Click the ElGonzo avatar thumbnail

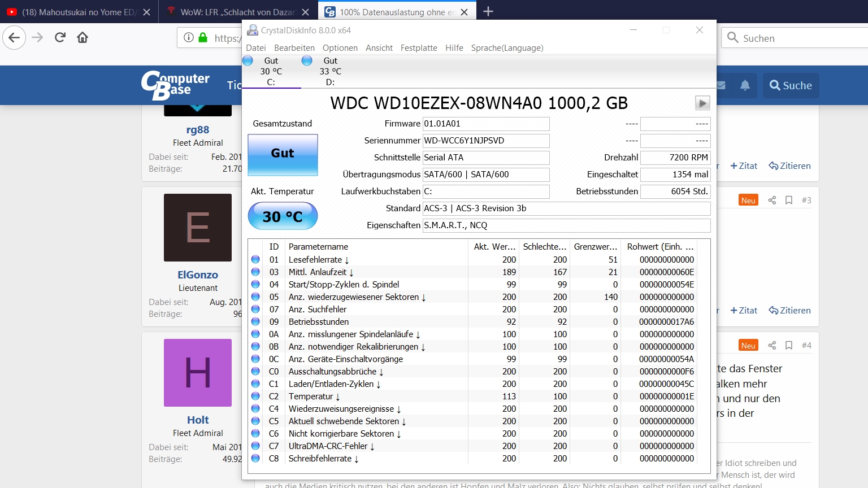pyautogui.click(x=198, y=228)
